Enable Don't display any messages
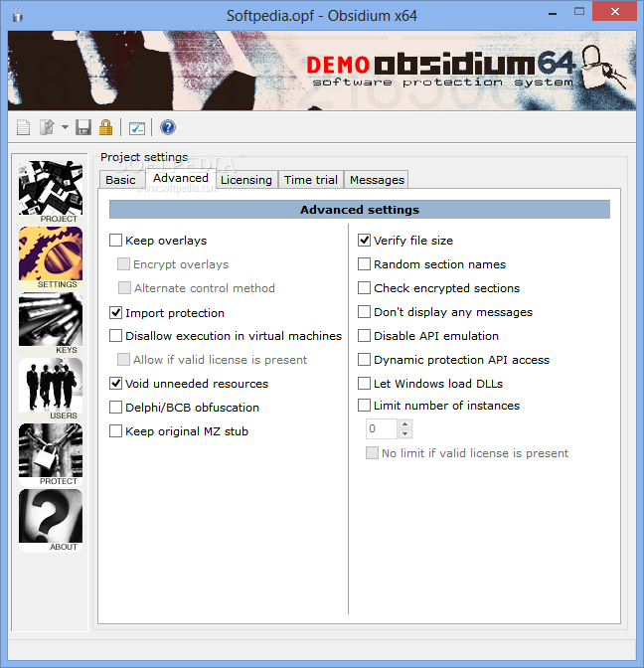Screen dimensions: 644x668 coord(364,312)
